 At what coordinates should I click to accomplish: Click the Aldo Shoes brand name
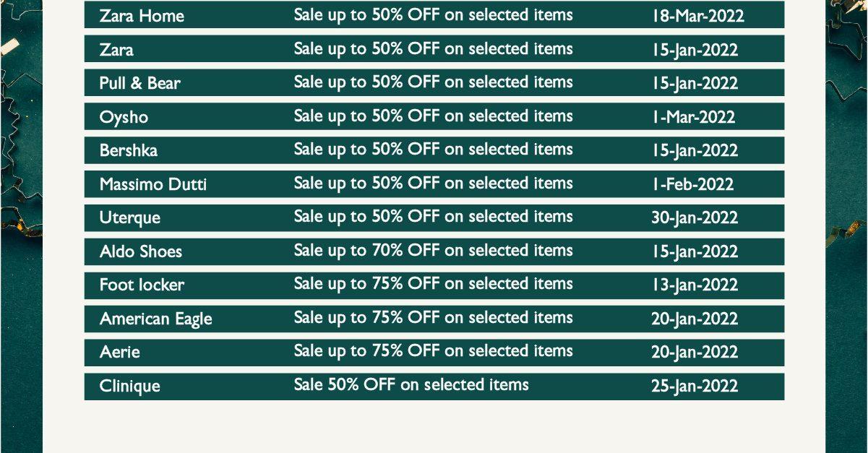pyautogui.click(x=141, y=251)
